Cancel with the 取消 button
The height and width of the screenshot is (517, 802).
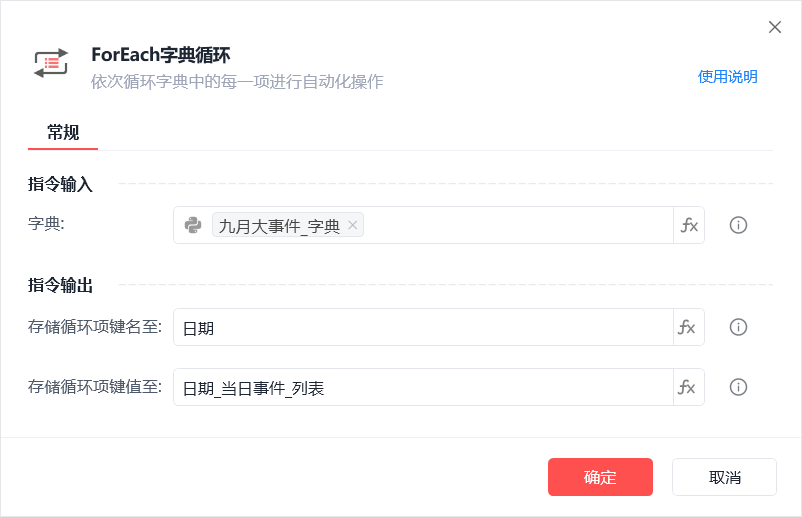click(x=724, y=477)
